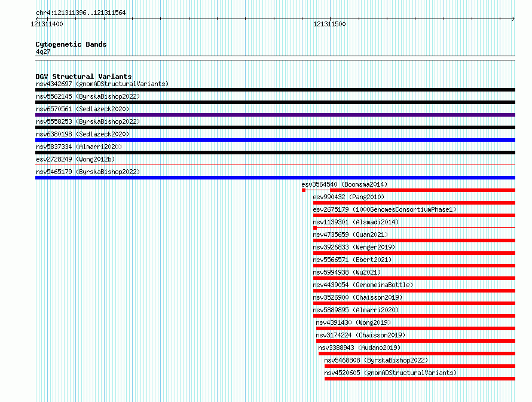The image size is (532, 402).
Task: Click the ruler's right arrow end
Action: 513,19
